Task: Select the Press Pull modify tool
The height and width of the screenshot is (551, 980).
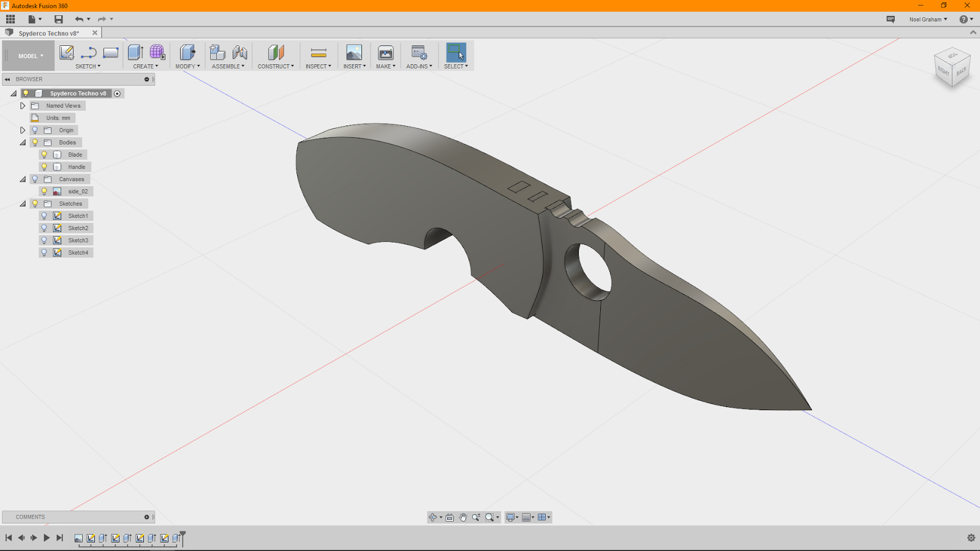Action: 187,52
